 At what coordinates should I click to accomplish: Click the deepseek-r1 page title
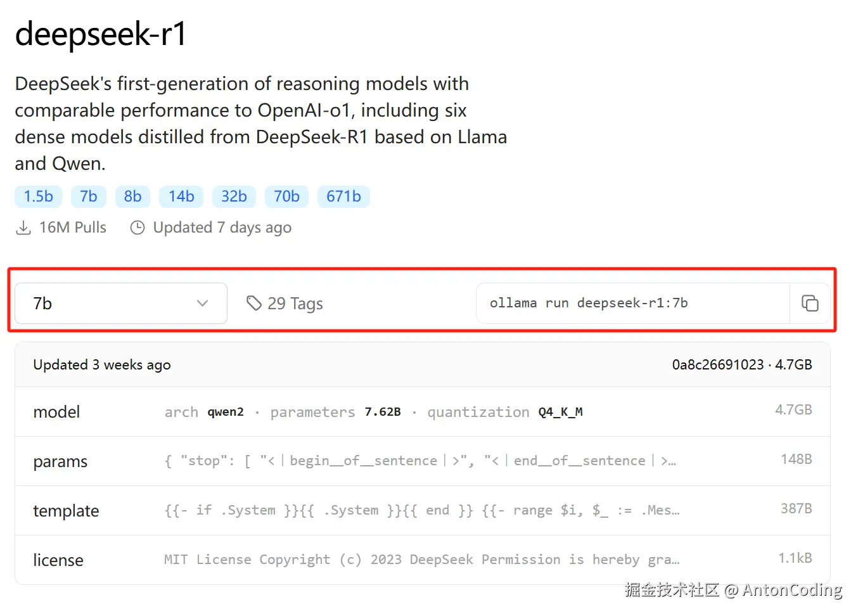(101, 34)
